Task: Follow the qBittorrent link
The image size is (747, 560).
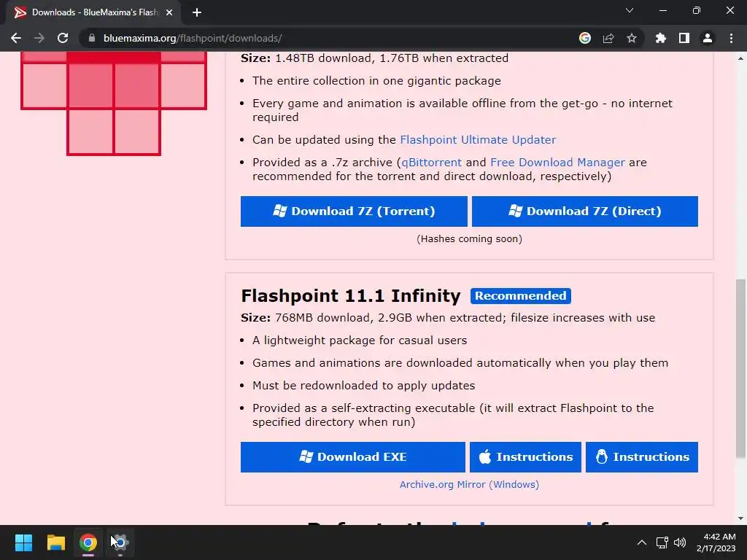Action: pyautogui.click(x=432, y=163)
